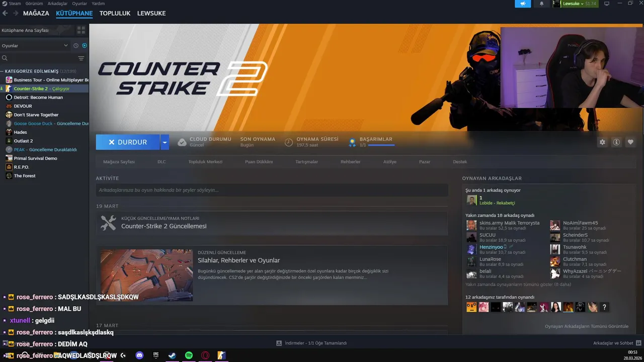Open the Görünüm menu
Image resolution: width=644 pixels, height=362 pixels.
(34, 4)
